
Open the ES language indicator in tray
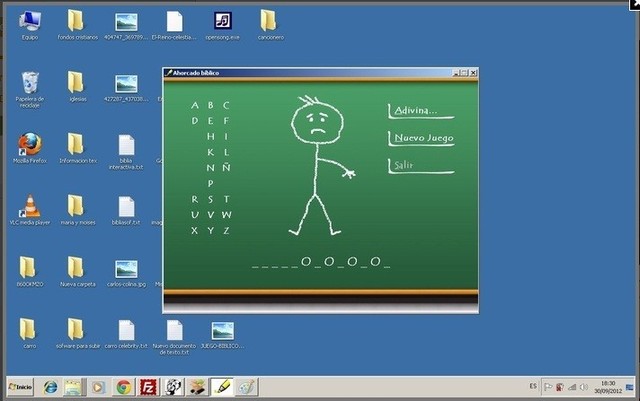533,386
